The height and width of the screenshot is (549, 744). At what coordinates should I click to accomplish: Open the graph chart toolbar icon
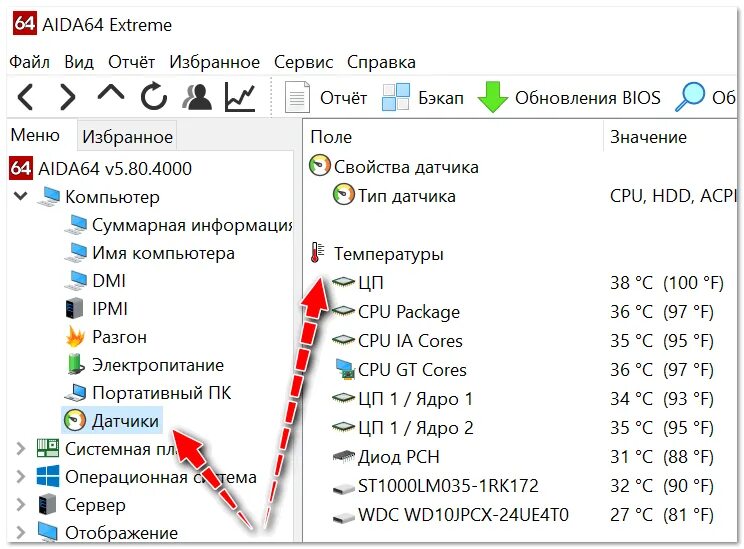240,97
